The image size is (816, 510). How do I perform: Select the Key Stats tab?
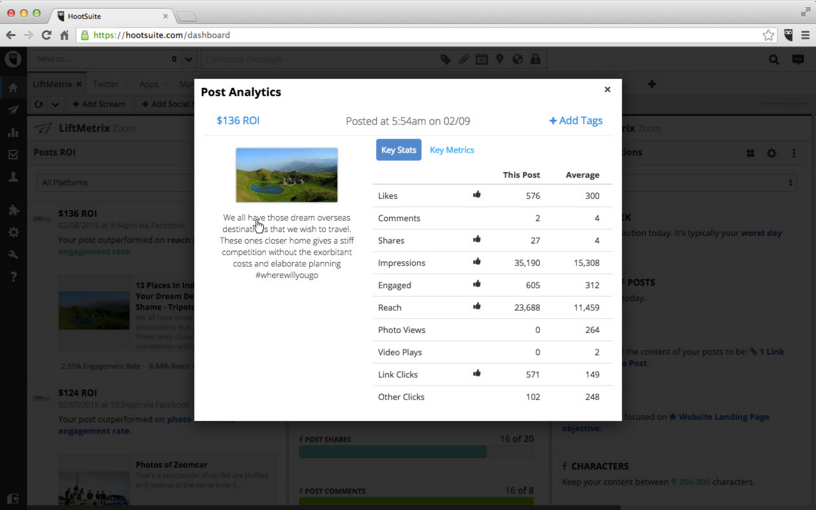399,150
